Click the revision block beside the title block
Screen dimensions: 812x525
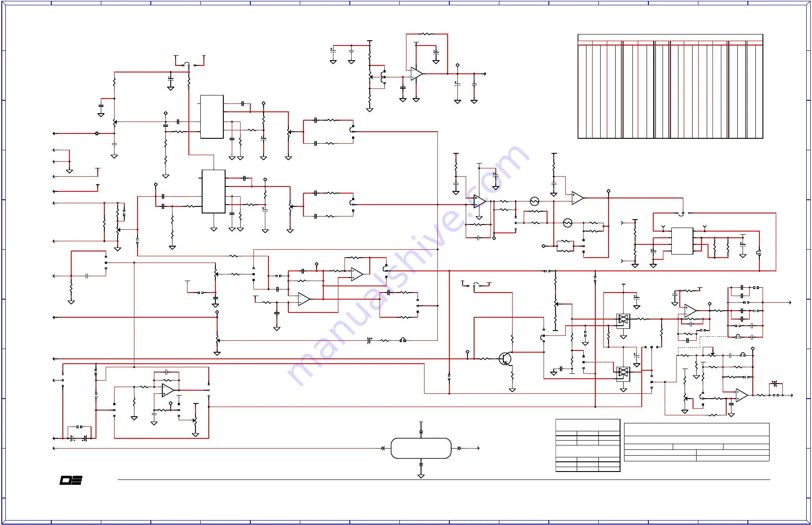[588, 445]
